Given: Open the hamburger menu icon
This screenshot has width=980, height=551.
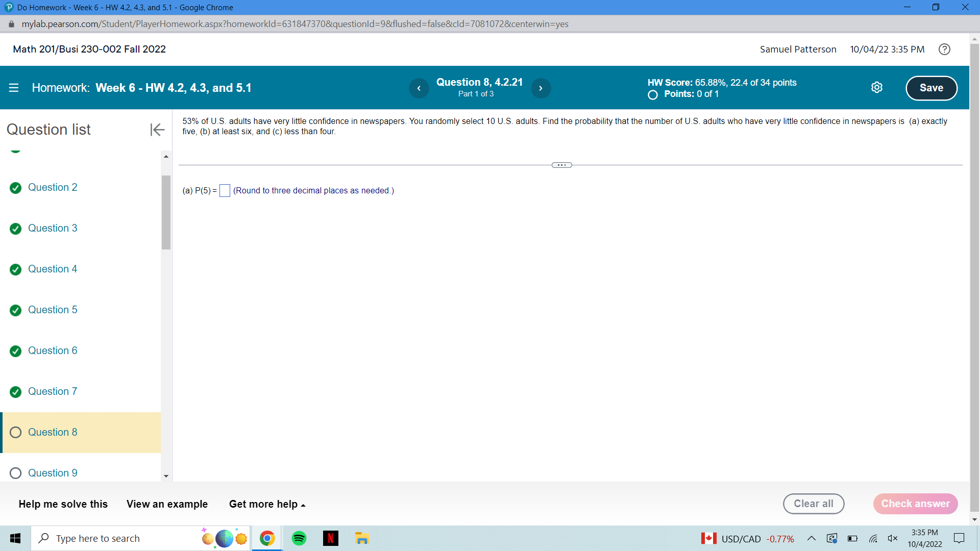Looking at the screenshot, I should click(x=14, y=88).
